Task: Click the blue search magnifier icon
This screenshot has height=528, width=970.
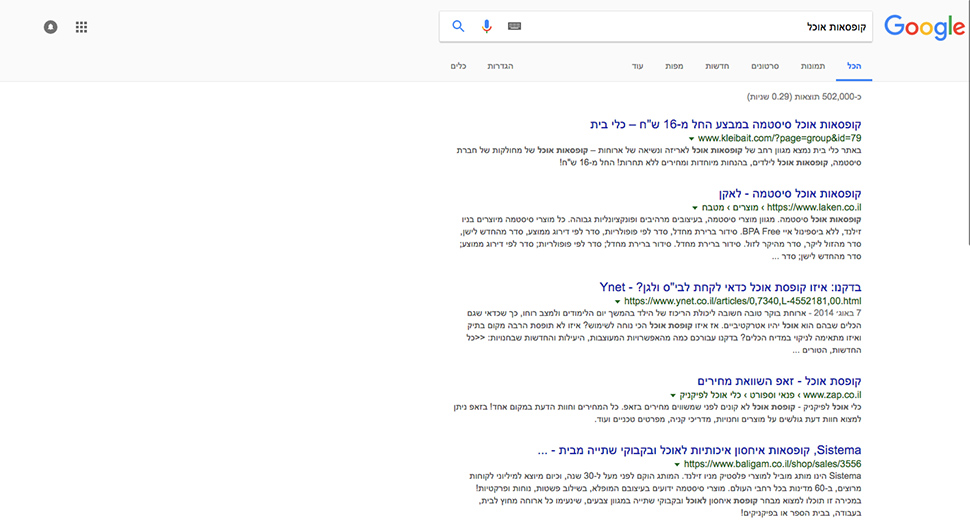Action: (458, 26)
